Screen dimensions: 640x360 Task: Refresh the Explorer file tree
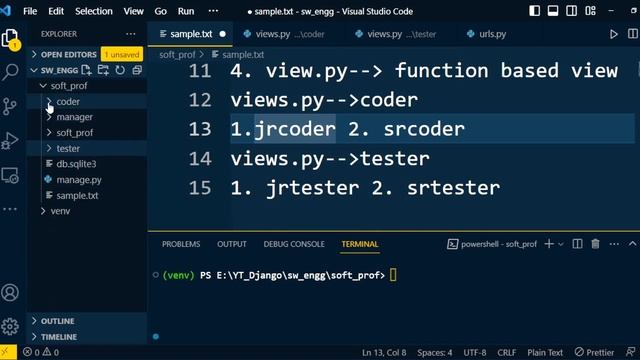120,70
